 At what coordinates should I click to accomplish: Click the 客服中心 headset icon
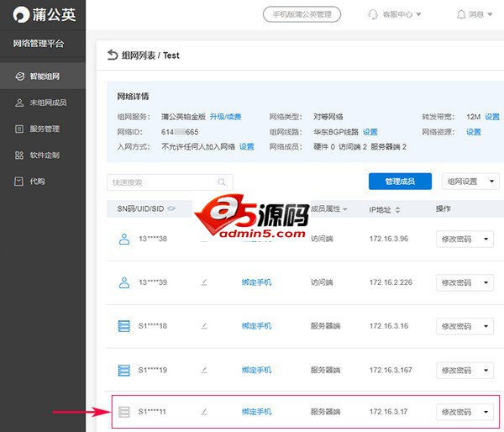373,14
